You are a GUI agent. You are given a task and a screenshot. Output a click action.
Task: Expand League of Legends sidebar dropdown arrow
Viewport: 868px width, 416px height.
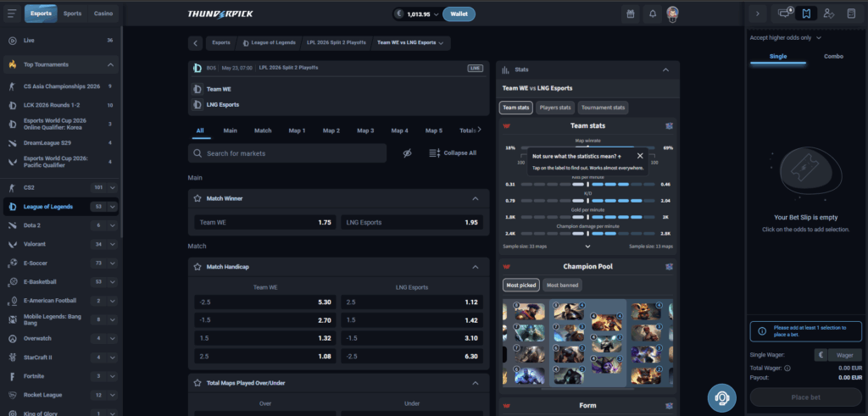[x=113, y=207]
